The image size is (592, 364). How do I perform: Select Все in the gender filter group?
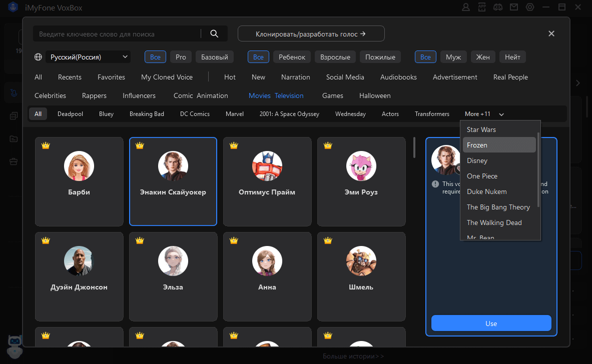pyautogui.click(x=425, y=57)
